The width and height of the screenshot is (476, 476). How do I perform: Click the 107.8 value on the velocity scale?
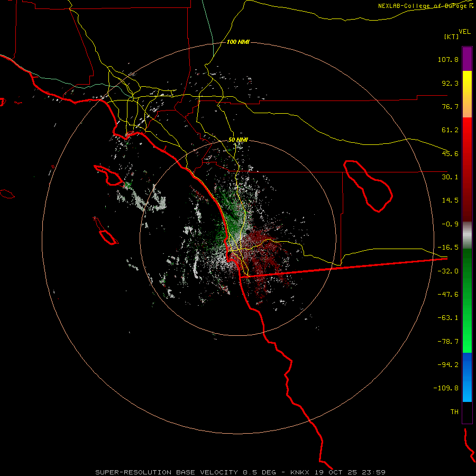pos(448,59)
